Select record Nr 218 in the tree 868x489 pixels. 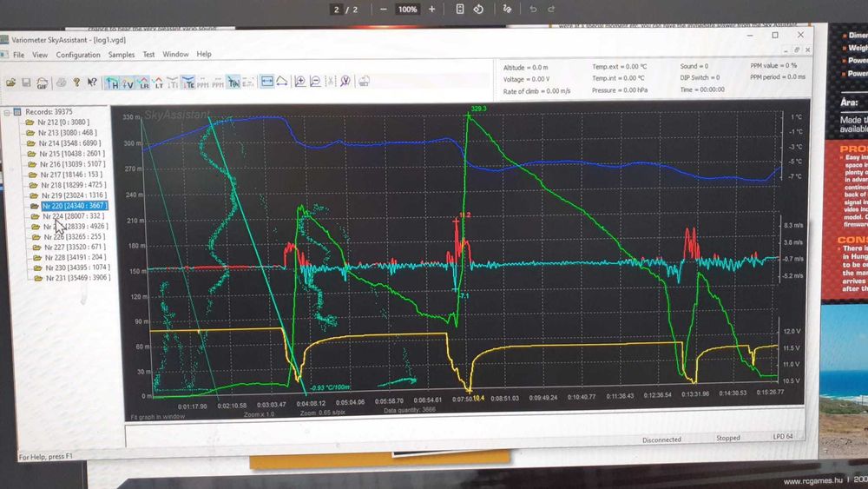point(74,185)
